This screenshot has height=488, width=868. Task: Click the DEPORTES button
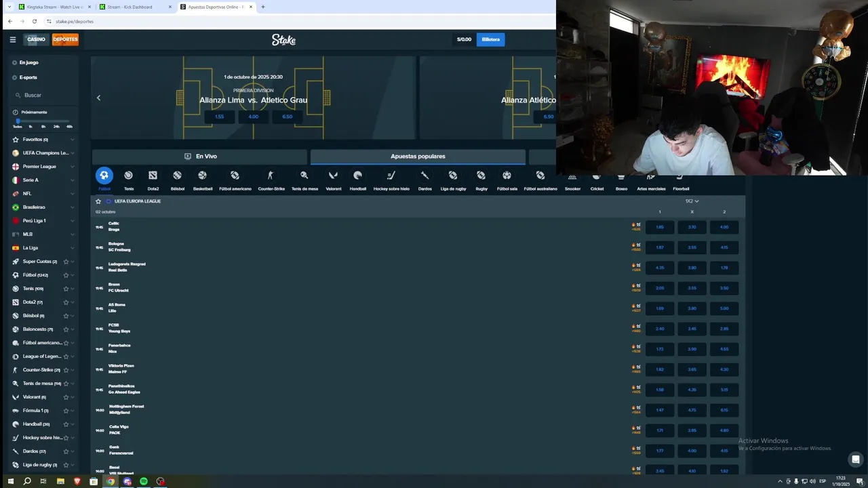click(65, 39)
